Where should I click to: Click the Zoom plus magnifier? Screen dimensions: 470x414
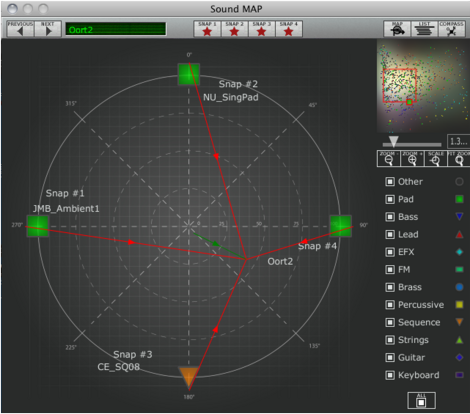412,158
